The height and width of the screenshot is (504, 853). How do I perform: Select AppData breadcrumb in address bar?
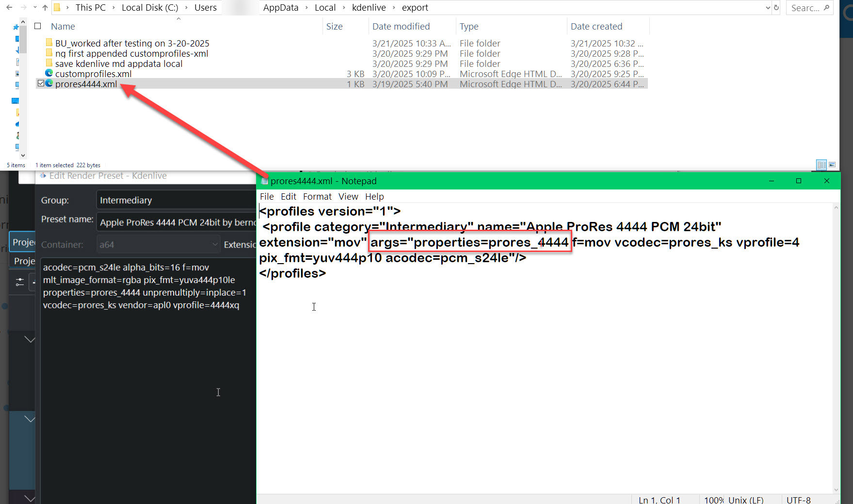(281, 7)
